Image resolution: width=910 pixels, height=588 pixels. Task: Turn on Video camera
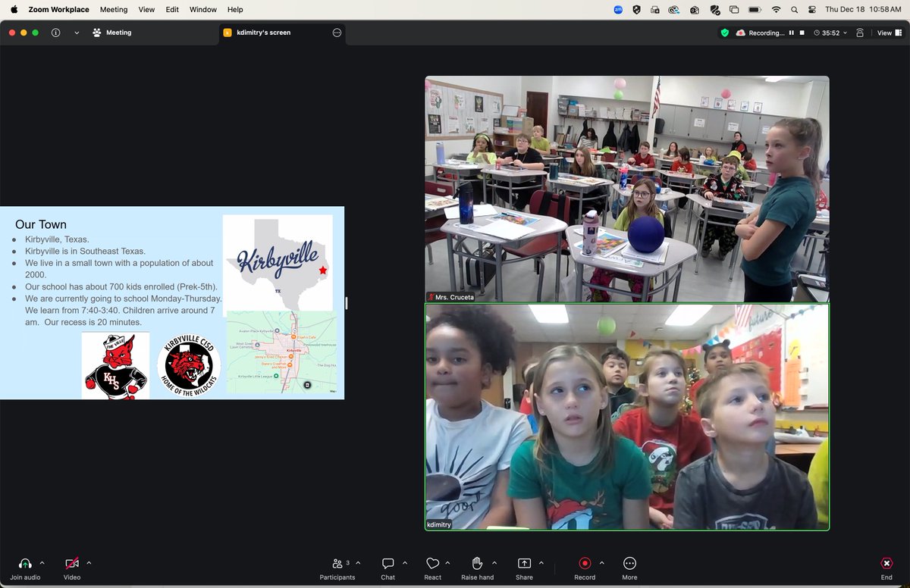tap(72, 568)
